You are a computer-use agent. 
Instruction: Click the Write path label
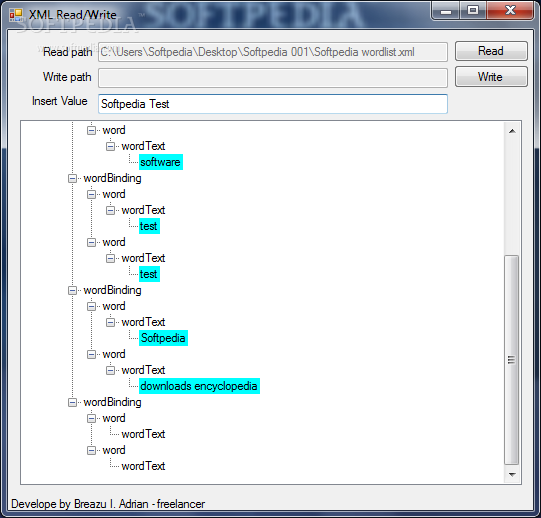point(67,77)
